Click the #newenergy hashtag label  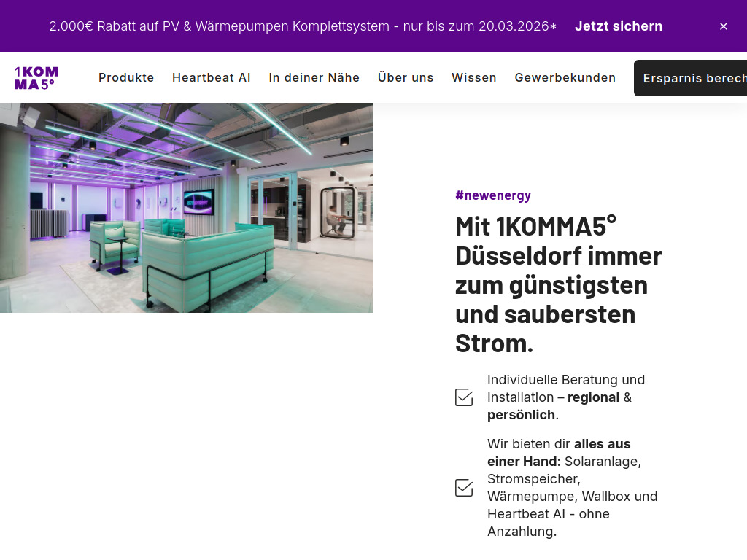493,195
